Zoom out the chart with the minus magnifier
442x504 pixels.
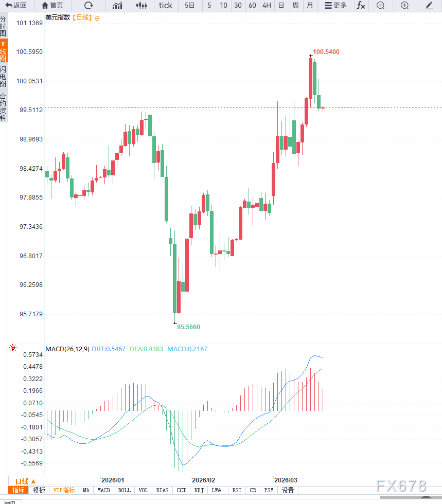tap(380, 6)
